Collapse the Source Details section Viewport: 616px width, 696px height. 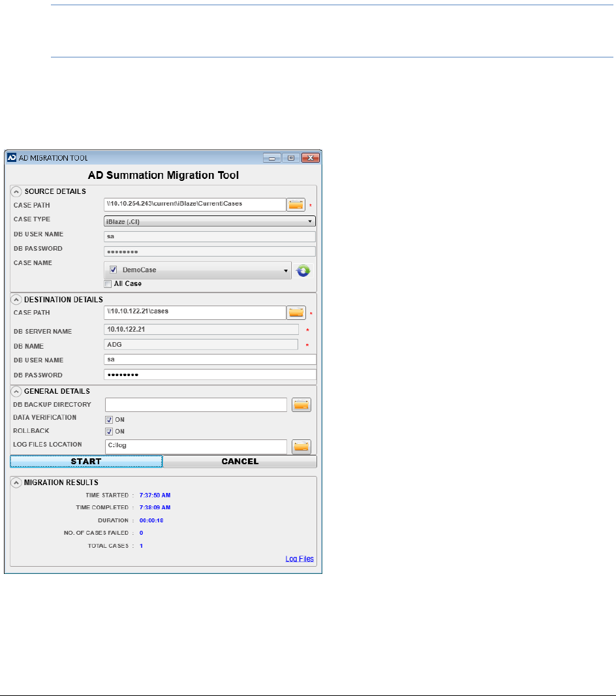point(16,192)
